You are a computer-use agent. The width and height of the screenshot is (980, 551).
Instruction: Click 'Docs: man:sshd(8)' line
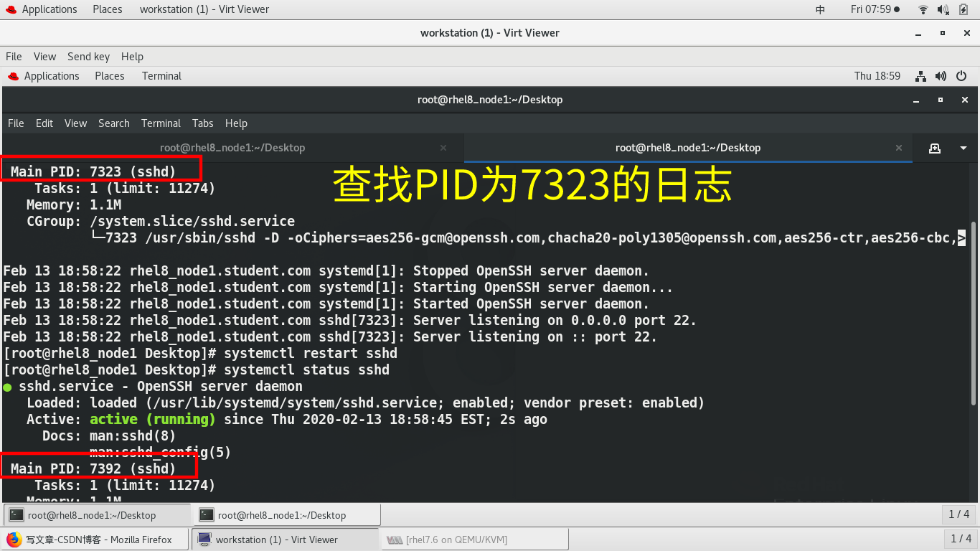pyautogui.click(x=109, y=436)
